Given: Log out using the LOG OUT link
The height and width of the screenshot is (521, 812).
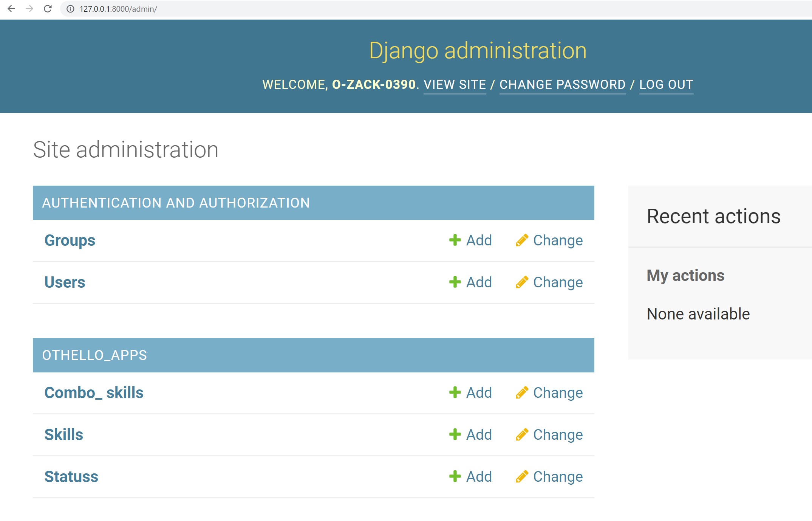Looking at the screenshot, I should 666,84.
